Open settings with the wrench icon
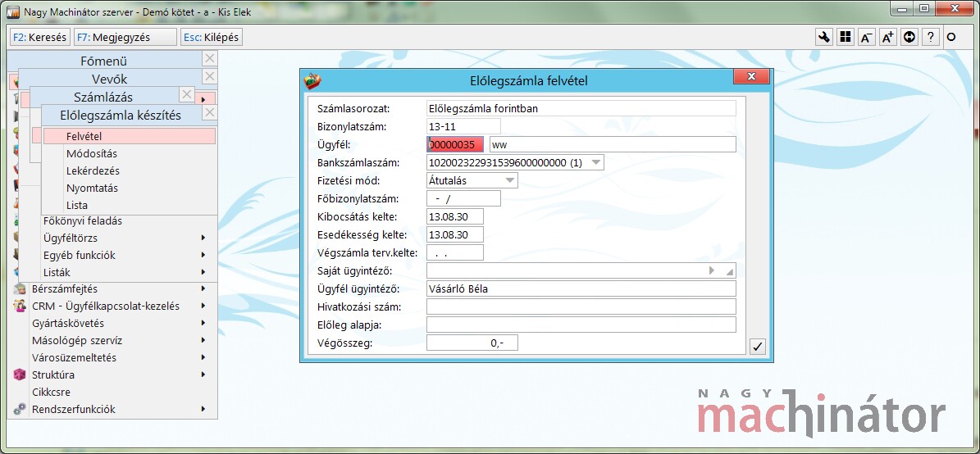Image resolution: width=980 pixels, height=454 pixels. pos(823,37)
